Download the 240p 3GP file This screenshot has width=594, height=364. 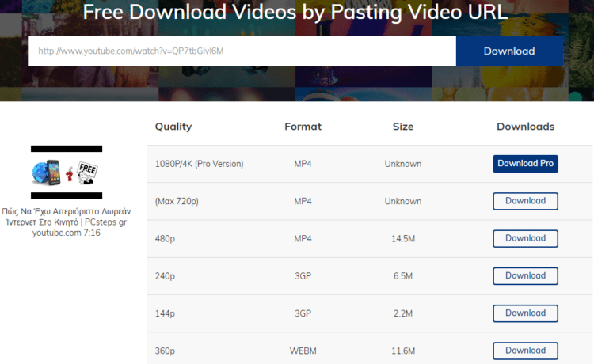[x=525, y=276]
